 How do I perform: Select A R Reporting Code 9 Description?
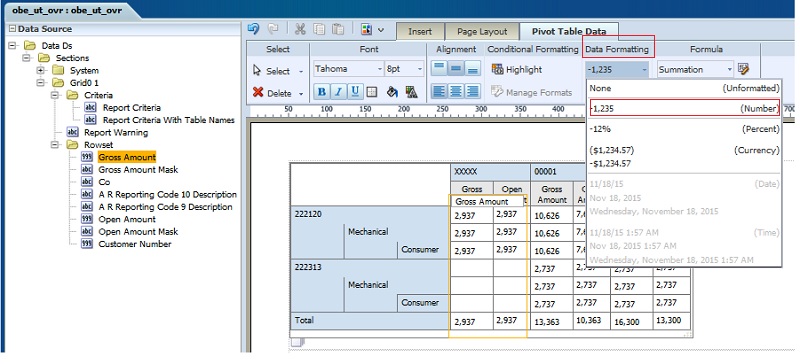(165, 207)
